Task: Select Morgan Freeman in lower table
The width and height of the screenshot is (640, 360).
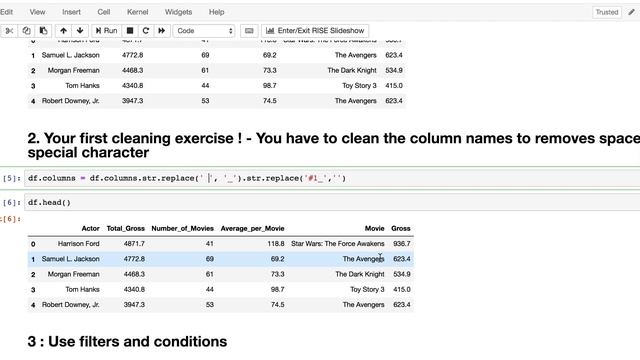Action: click(x=73, y=274)
